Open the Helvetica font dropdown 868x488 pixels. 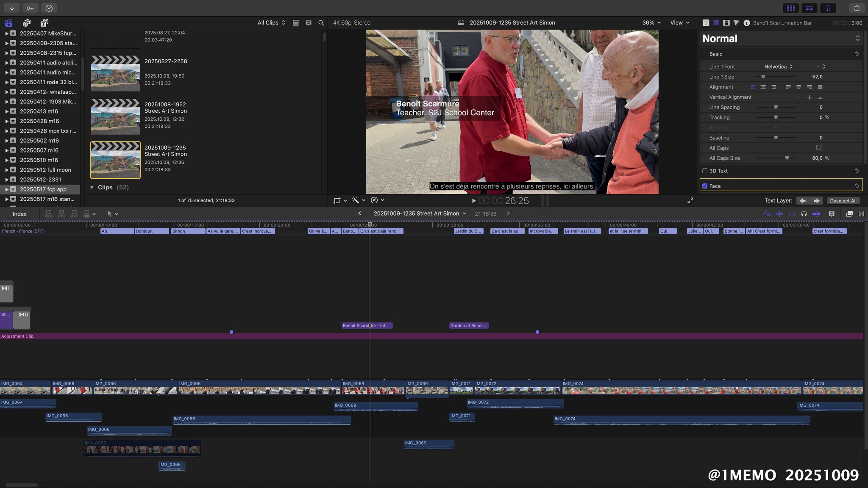(x=778, y=67)
